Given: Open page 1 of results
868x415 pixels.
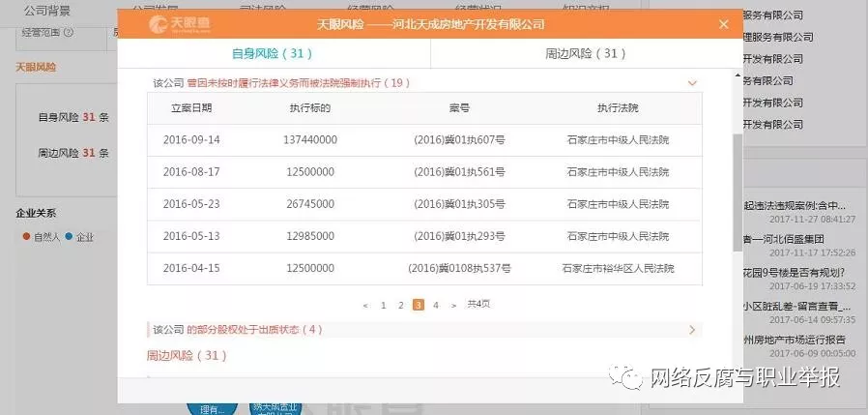Looking at the screenshot, I should pyautogui.click(x=383, y=306).
